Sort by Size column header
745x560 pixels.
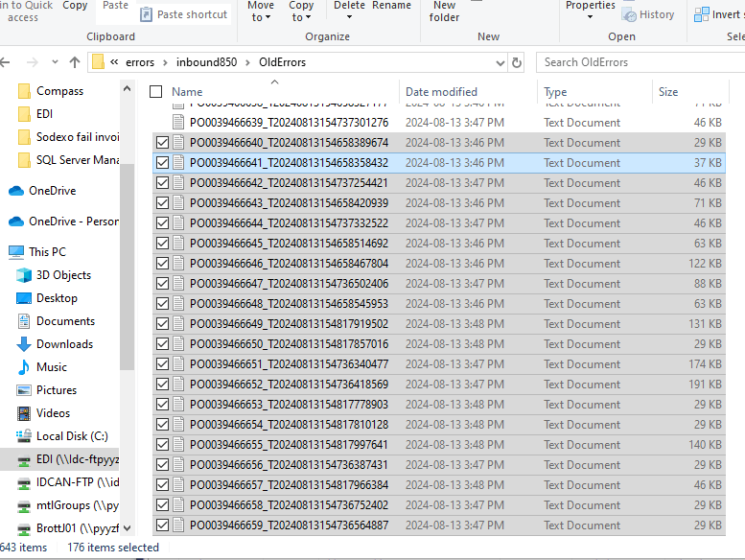coord(668,92)
